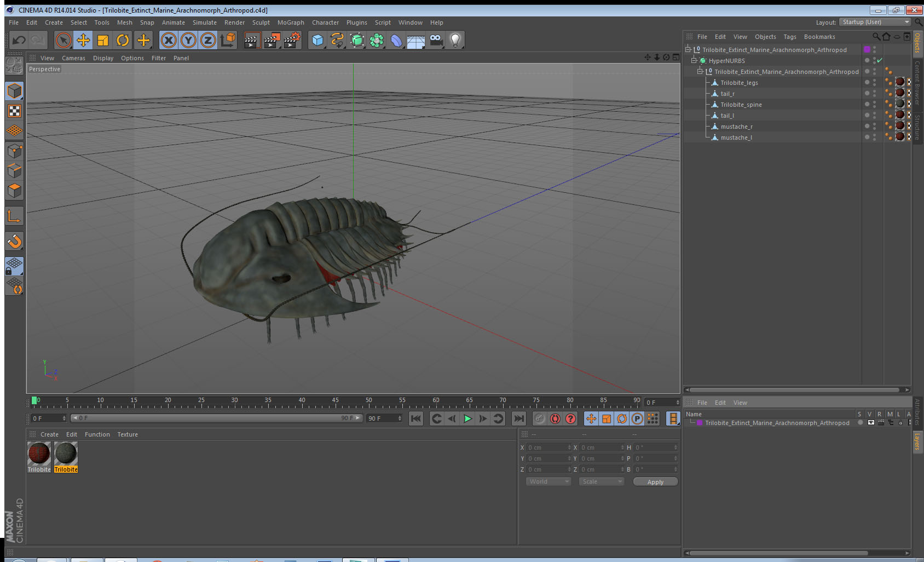Toggle the Enable Axis mode
Image resolution: width=924 pixels, height=562 pixels.
tap(14, 216)
